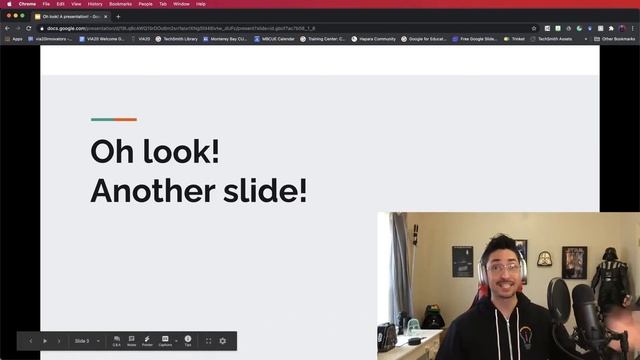Open the VIA20 Welcome bookmark

(x=102, y=39)
